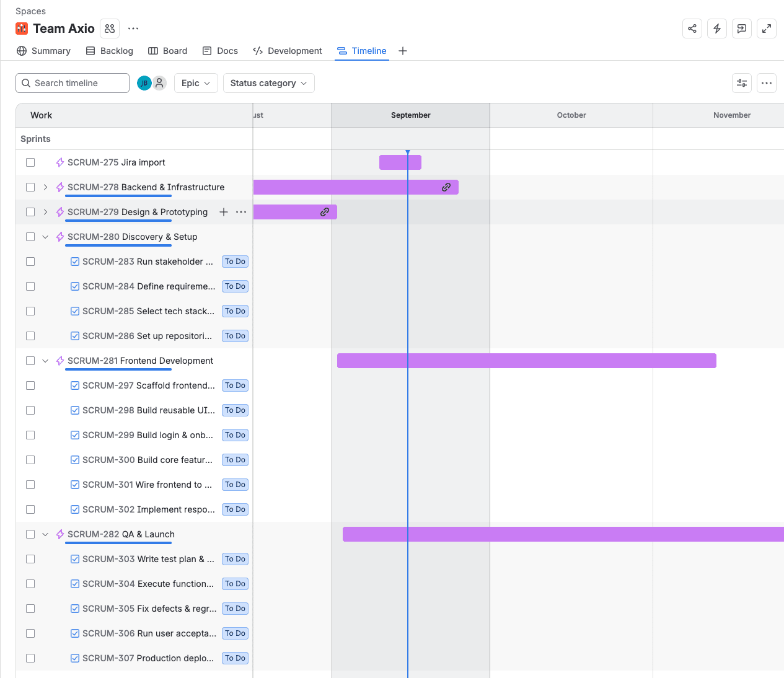Screen dimensions: 784x678
Task: Tick the checkbox for SCRUM-275 Jira import
Action: point(30,162)
